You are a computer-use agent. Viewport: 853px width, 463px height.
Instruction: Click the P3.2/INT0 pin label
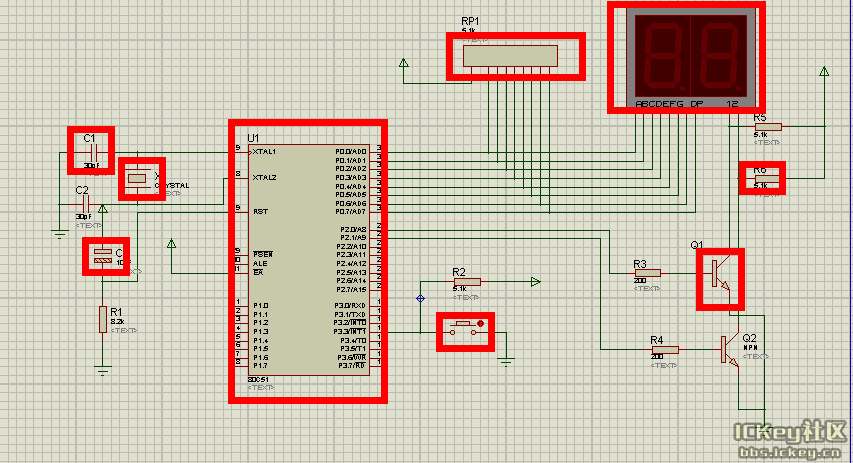click(350, 323)
